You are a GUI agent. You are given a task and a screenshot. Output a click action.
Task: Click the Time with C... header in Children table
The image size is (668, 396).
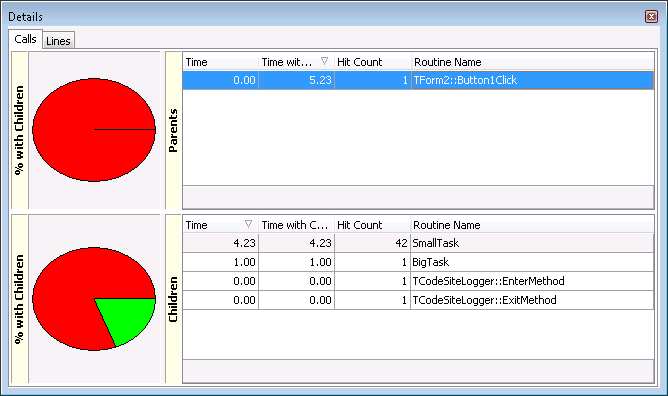[297, 225]
